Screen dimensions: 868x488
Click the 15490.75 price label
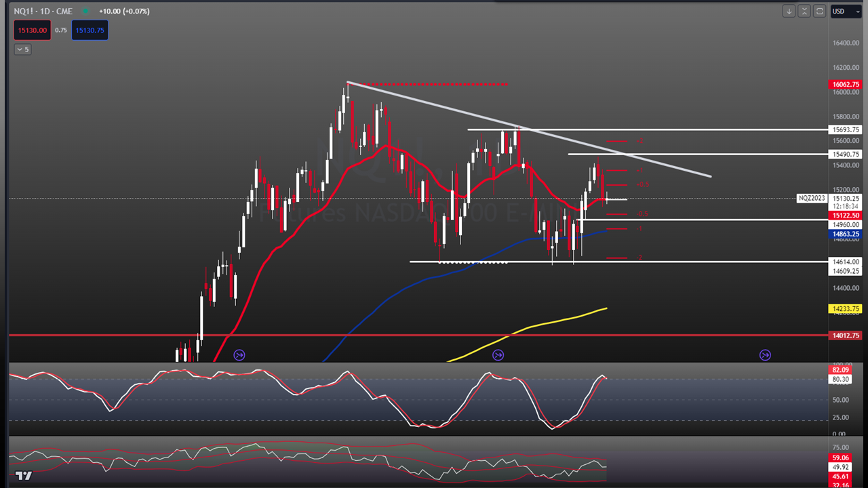845,155
